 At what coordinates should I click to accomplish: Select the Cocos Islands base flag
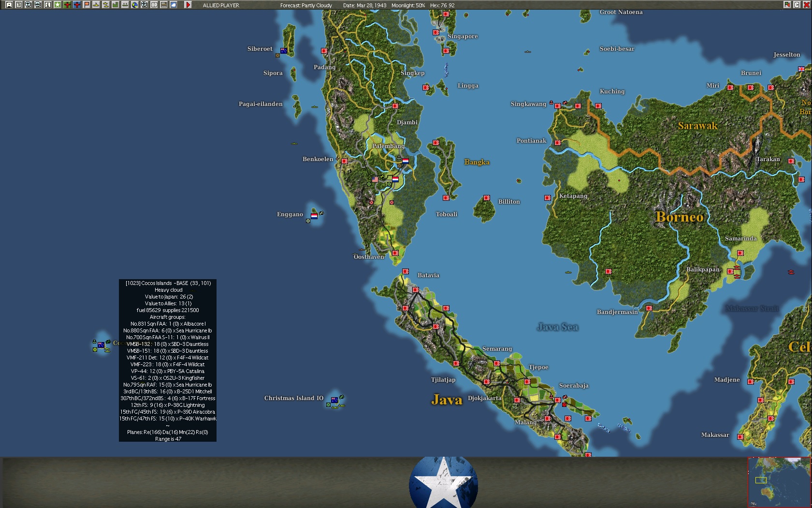(101, 344)
